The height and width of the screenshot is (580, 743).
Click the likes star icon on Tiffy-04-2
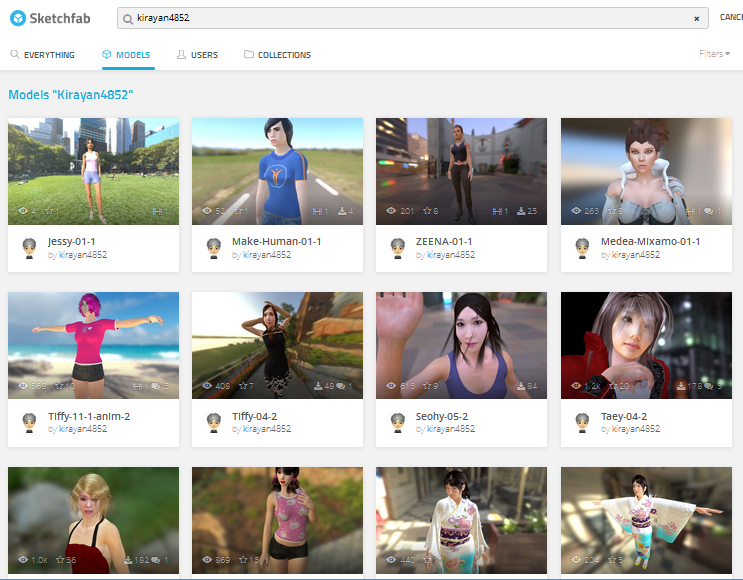tap(243, 386)
